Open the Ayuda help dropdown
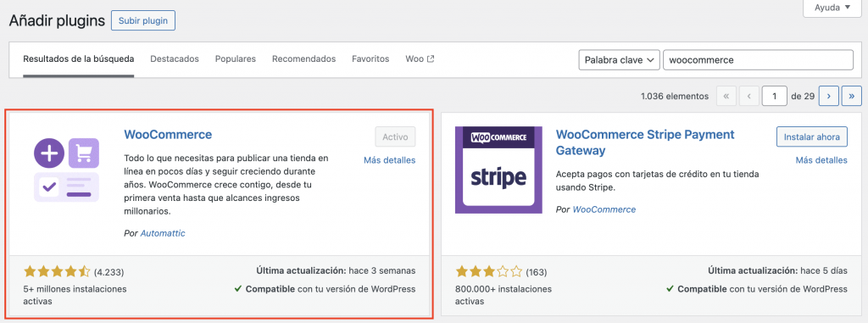The height and width of the screenshot is (323, 868). point(832,8)
